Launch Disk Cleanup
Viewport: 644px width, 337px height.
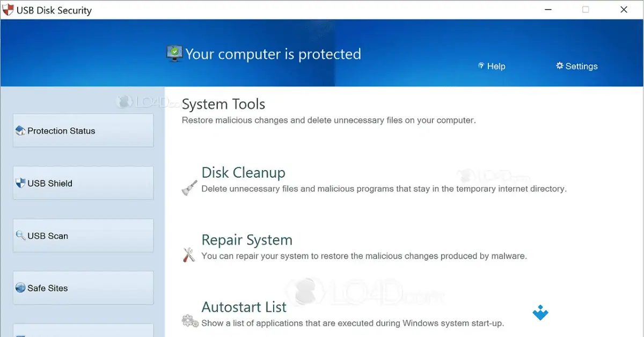pyautogui.click(x=243, y=172)
